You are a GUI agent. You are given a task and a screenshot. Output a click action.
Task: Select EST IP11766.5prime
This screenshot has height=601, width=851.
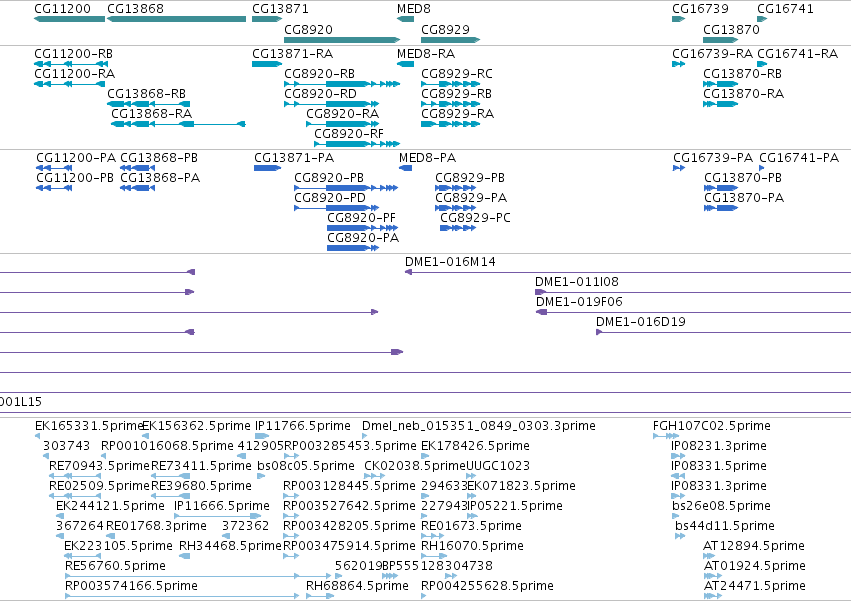tap(303, 426)
